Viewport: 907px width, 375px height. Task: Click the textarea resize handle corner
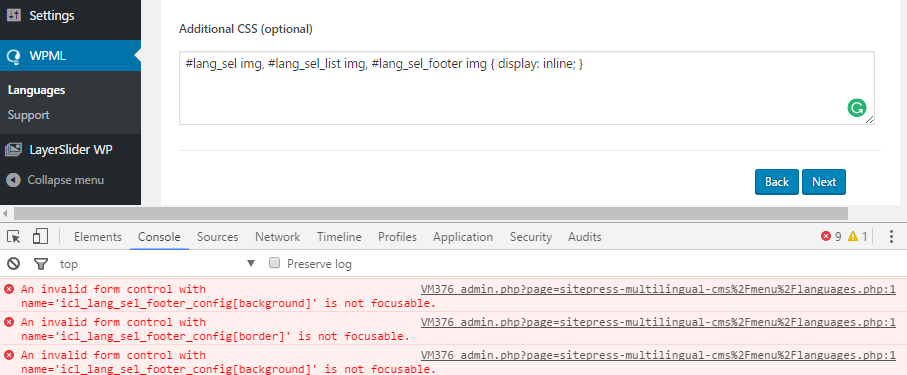point(869,119)
